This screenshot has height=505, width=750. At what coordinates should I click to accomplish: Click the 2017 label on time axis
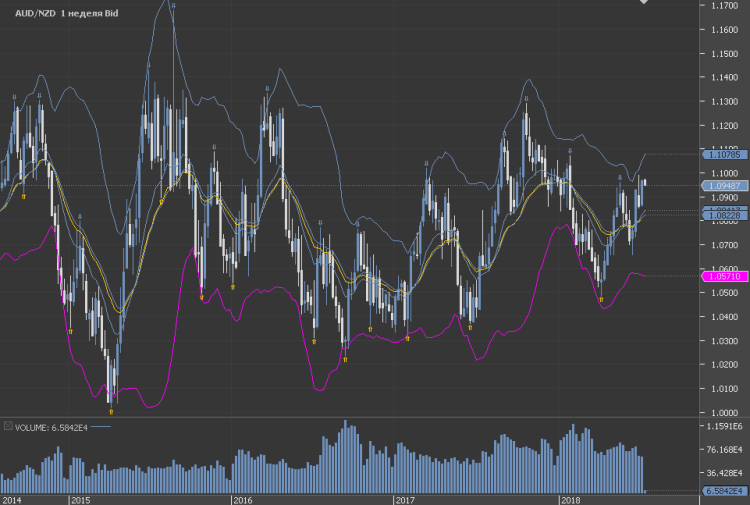(405, 501)
